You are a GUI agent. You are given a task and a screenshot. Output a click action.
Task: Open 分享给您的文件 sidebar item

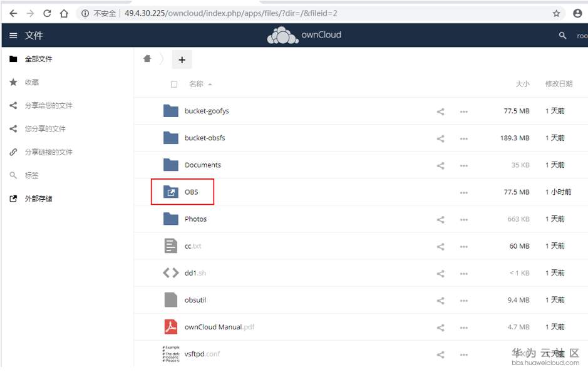pyautogui.click(x=48, y=105)
